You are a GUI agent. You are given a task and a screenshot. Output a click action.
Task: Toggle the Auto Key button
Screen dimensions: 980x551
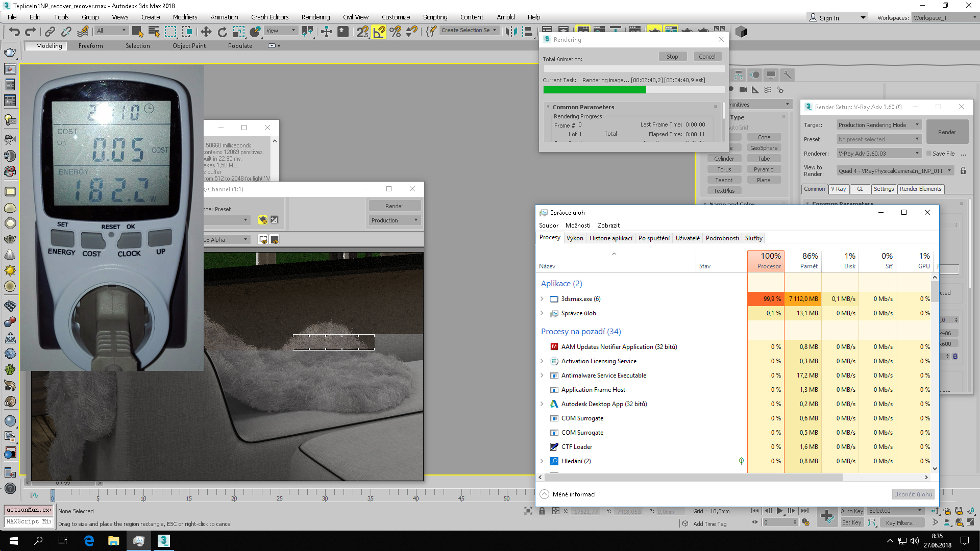852,511
